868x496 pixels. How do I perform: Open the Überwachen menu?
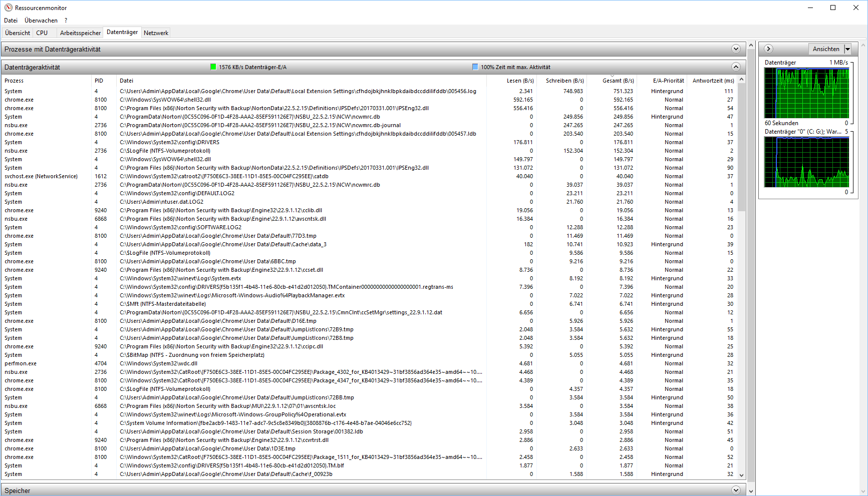41,21
